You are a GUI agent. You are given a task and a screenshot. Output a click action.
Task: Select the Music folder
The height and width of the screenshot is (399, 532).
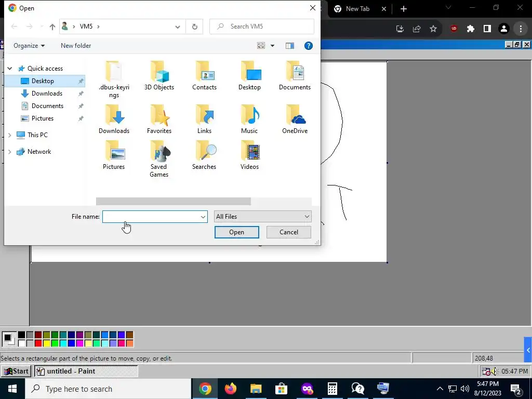coord(250,119)
